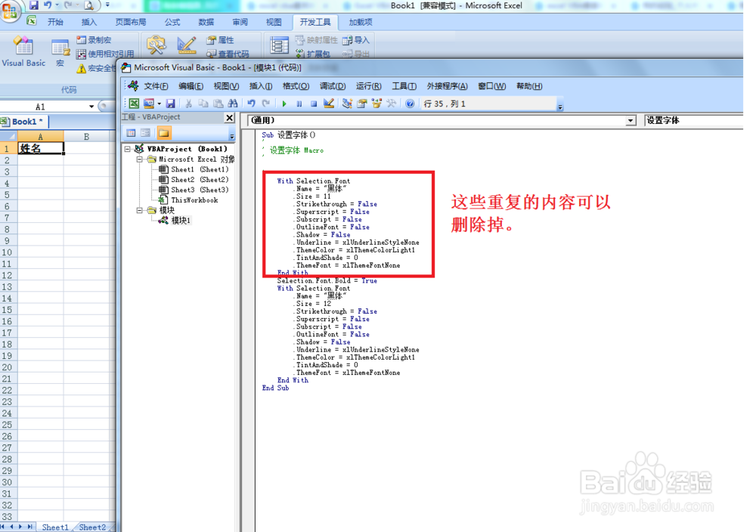Click 录制宏 in the Excel ribbon
Viewport: 756px width, 532px height.
click(94, 40)
